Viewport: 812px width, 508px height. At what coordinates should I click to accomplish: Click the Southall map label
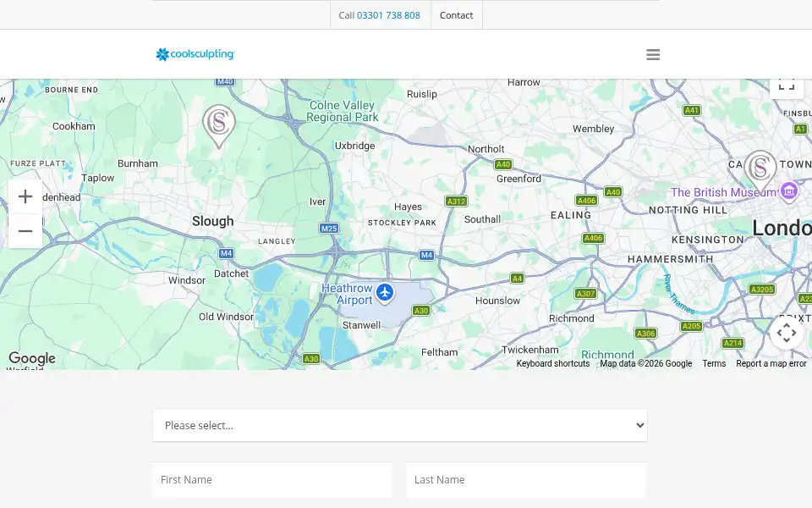[483, 219]
